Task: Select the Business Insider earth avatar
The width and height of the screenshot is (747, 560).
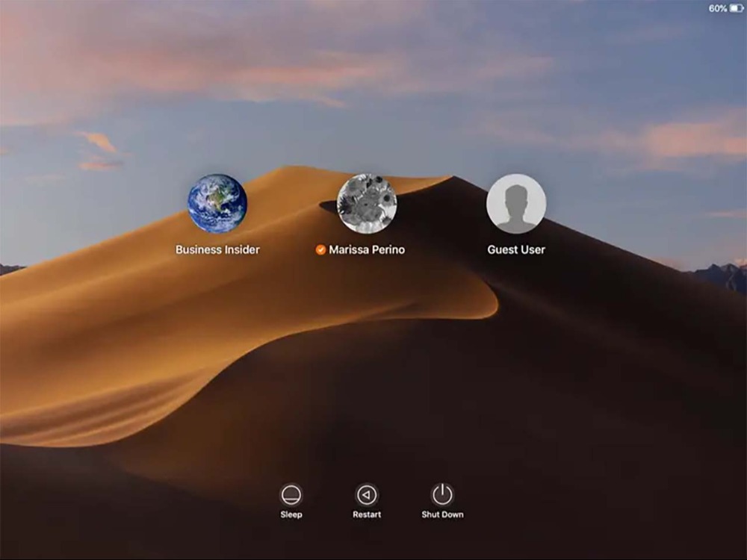Action: click(217, 203)
